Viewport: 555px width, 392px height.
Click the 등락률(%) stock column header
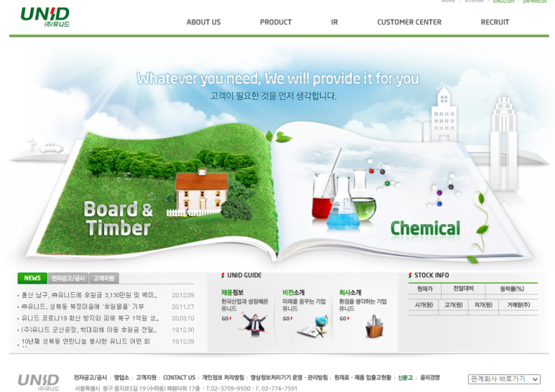pyautogui.click(x=512, y=289)
